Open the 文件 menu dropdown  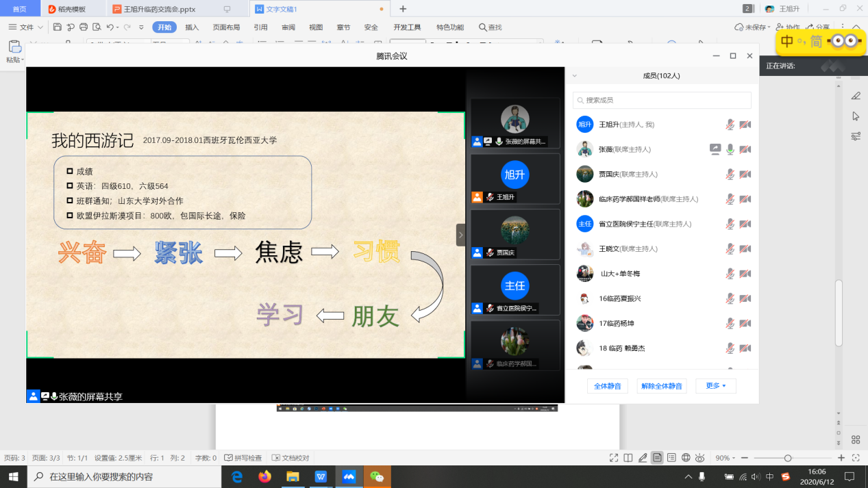pyautogui.click(x=26, y=27)
